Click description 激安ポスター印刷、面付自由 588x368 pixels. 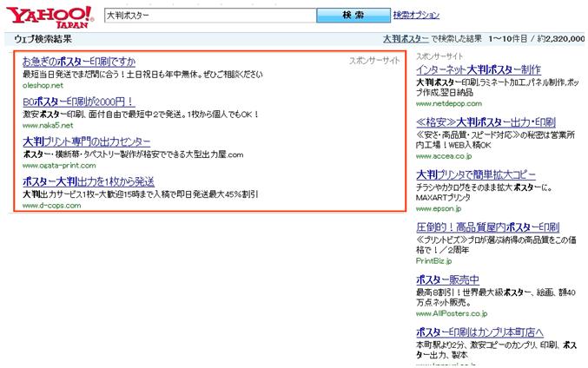coord(141,115)
